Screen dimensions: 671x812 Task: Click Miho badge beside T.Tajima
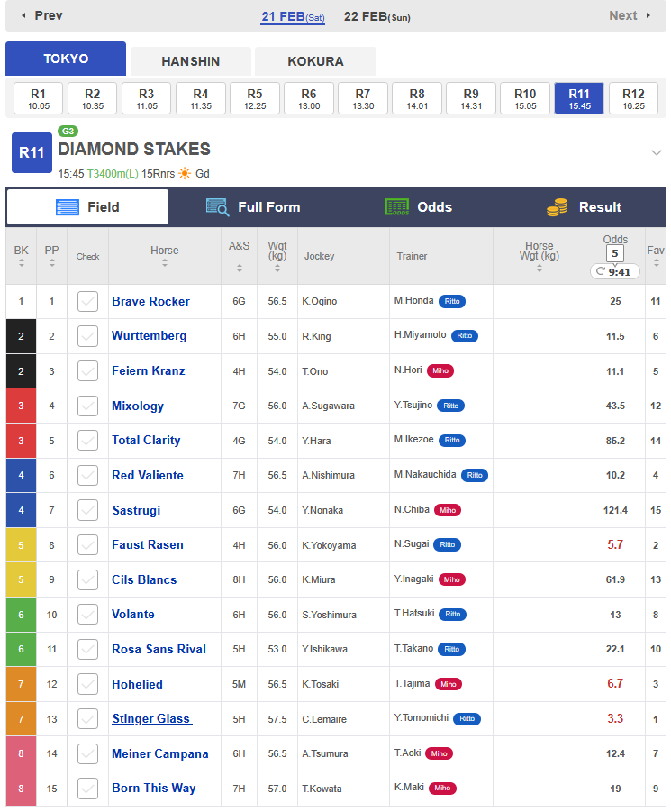coord(448,684)
